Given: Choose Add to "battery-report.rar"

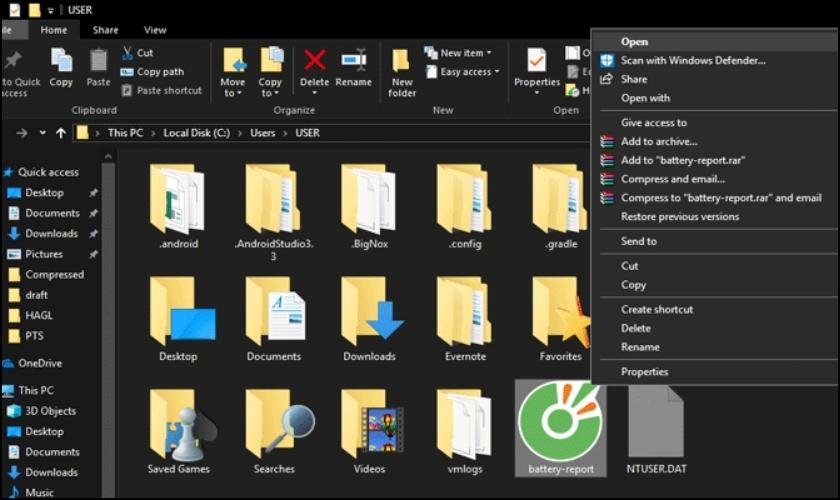Looking at the screenshot, I should (715, 160).
